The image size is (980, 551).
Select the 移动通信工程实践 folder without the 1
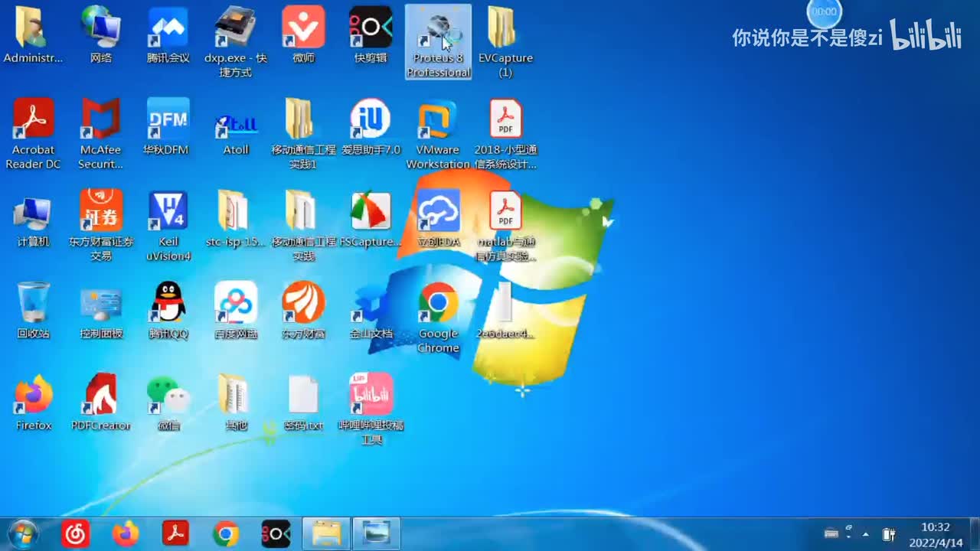pyautogui.click(x=303, y=225)
